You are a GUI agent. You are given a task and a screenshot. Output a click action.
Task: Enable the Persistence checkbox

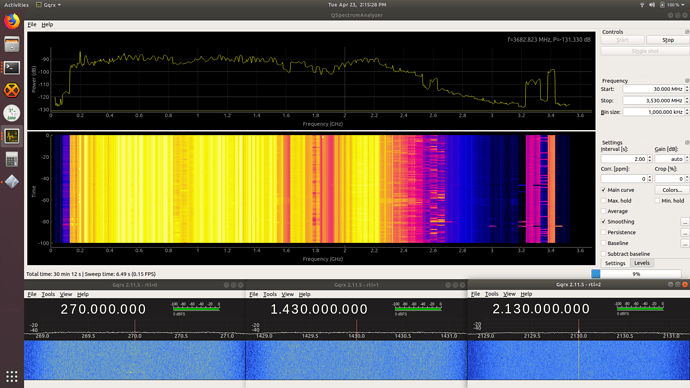(604, 232)
